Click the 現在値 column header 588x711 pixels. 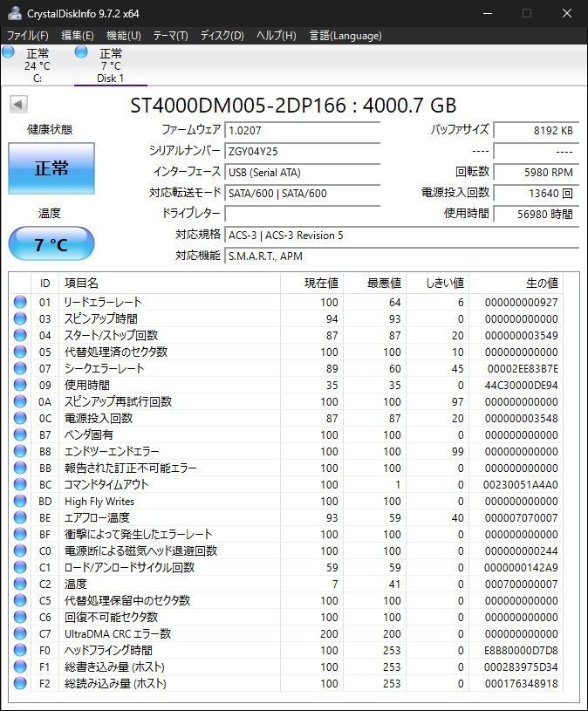pyautogui.click(x=312, y=284)
